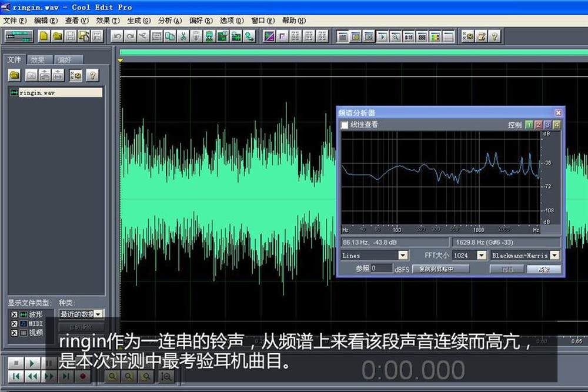The width and height of the screenshot is (588, 392).
Task: Create a new file from the toolbar
Action: pyautogui.click(x=44, y=36)
